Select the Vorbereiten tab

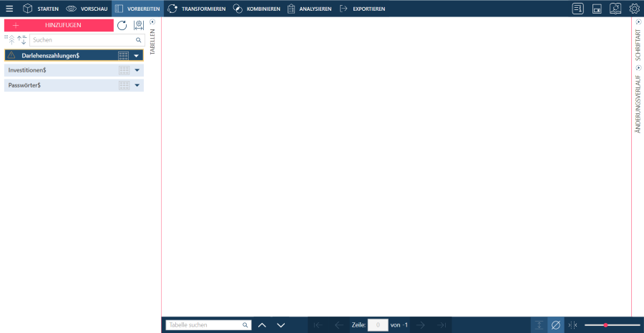[137, 9]
